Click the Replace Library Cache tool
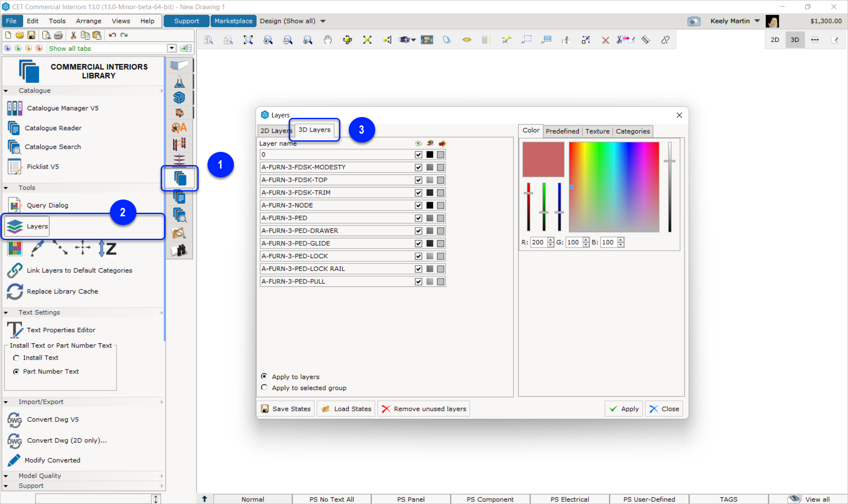848x504 pixels. tap(62, 291)
